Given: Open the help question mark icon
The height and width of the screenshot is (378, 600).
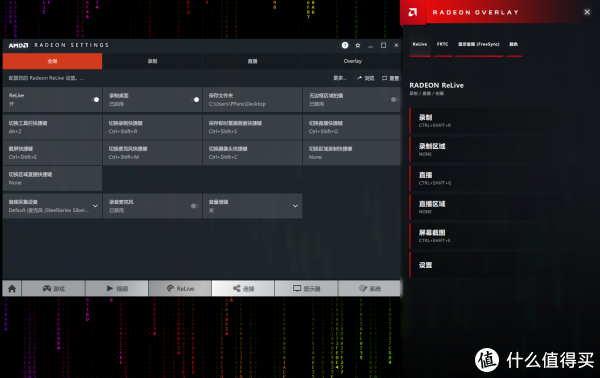Looking at the screenshot, I should click(345, 45).
